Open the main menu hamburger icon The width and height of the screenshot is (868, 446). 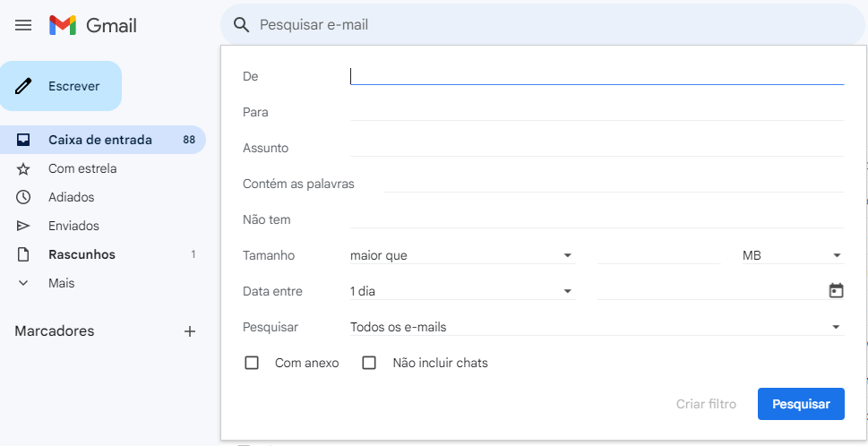(x=23, y=25)
